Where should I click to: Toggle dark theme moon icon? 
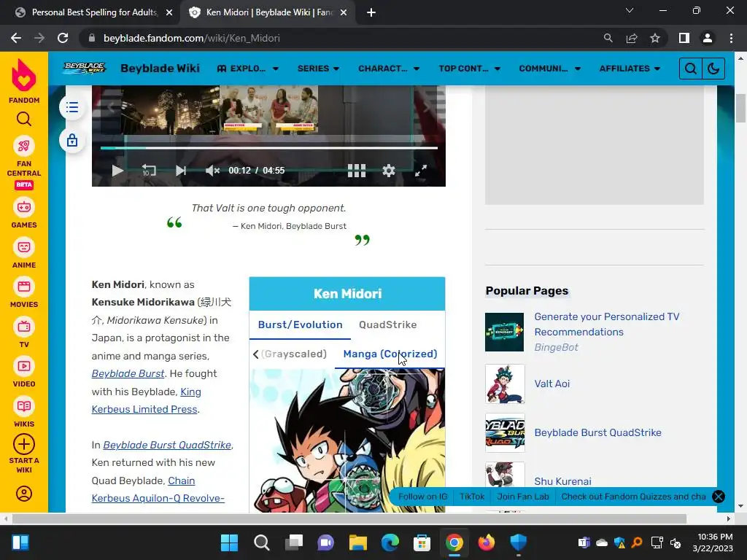(713, 69)
